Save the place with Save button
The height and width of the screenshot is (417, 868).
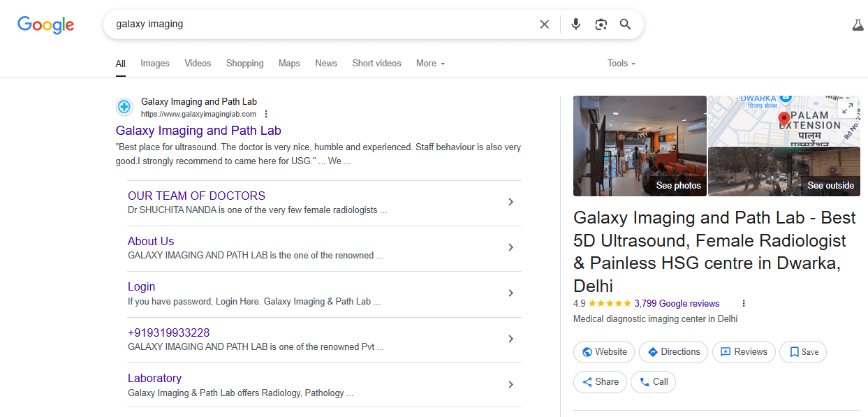pos(803,352)
